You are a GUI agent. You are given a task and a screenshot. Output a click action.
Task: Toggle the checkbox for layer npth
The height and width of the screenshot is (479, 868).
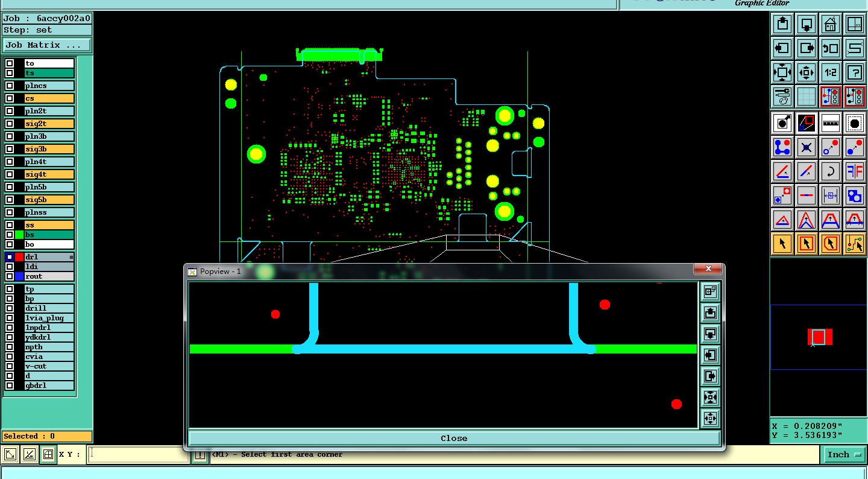click(10, 347)
